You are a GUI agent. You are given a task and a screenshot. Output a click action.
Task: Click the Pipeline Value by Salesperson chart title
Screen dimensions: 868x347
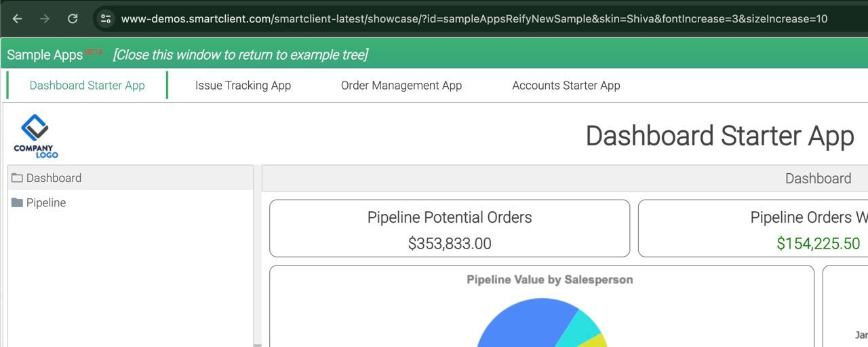pos(549,279)
